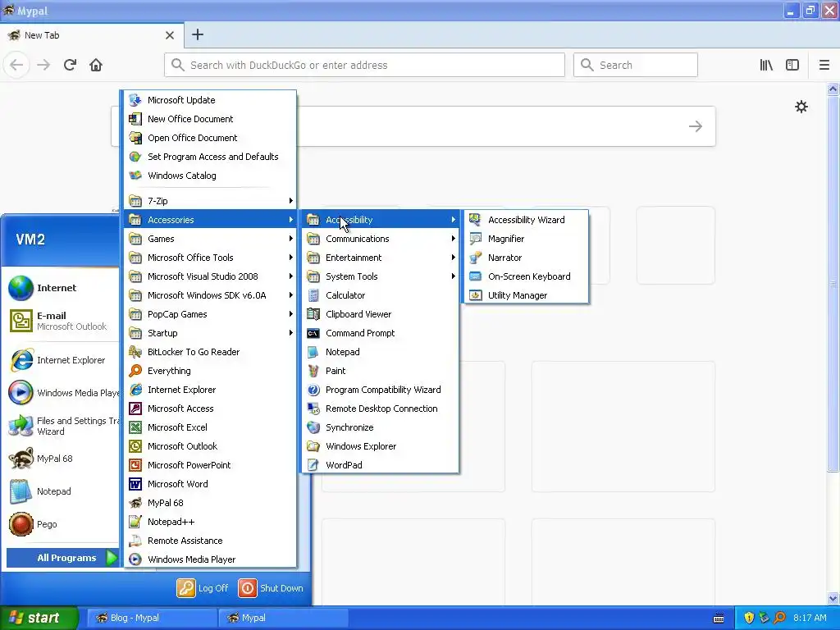Click the Mypal home button
The height and width of the screenshot is (630, 840).
tap(96, 65)
